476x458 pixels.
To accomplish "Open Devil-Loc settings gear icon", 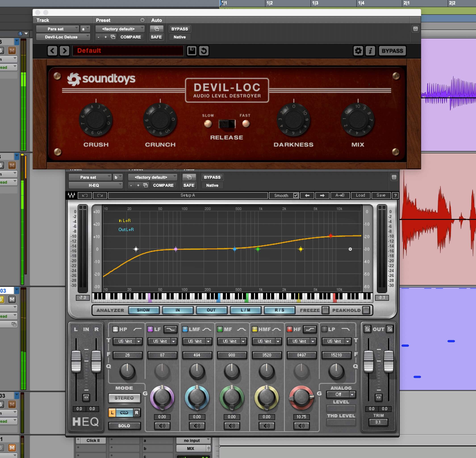I will [x=358, y=50].
